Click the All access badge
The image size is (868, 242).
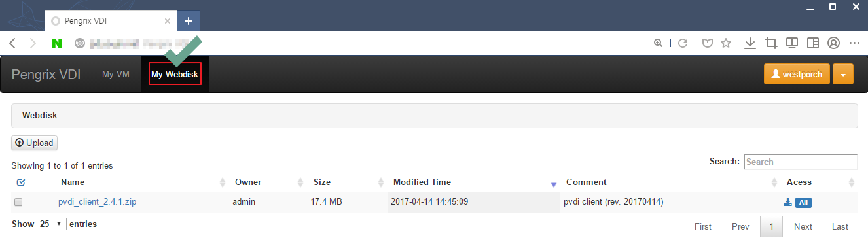coord(803,203)
